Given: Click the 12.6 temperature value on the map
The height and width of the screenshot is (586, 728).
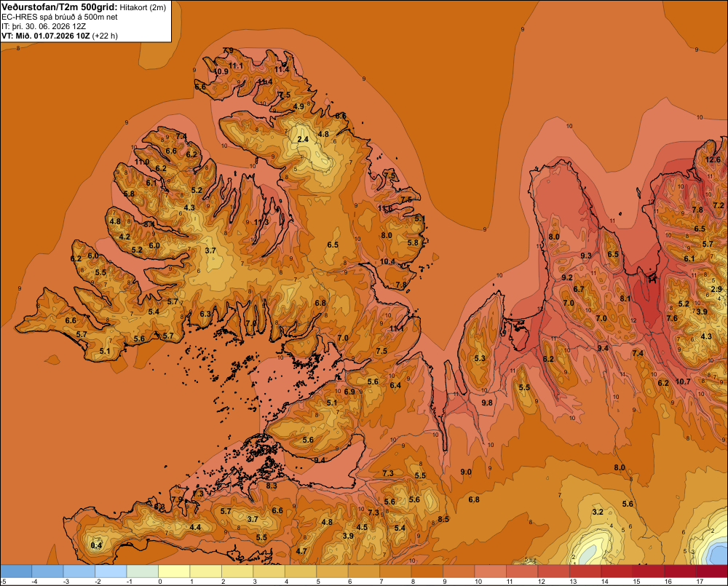Looking at the screenshot, I should coord(713,159).
